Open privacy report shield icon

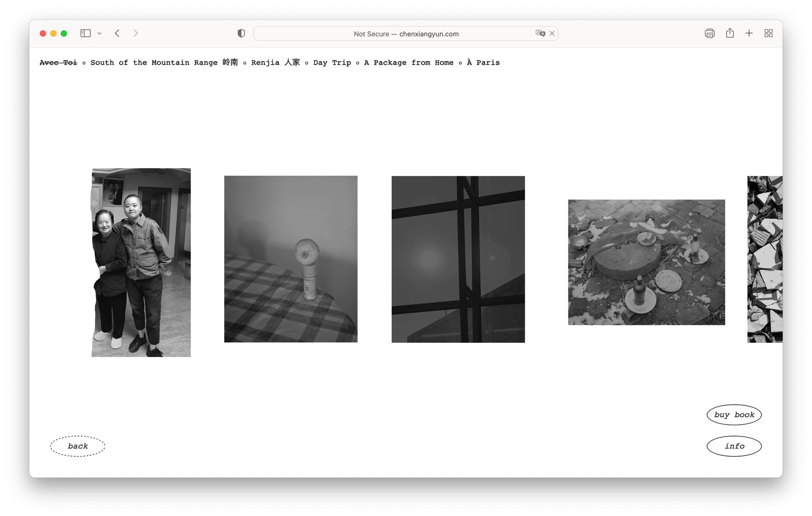click(x=241, y=33)
